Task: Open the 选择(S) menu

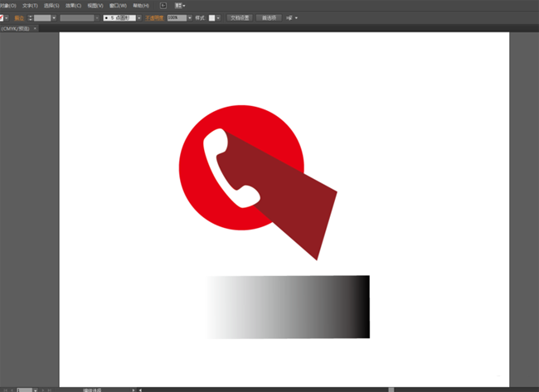Action: (51, 5)
